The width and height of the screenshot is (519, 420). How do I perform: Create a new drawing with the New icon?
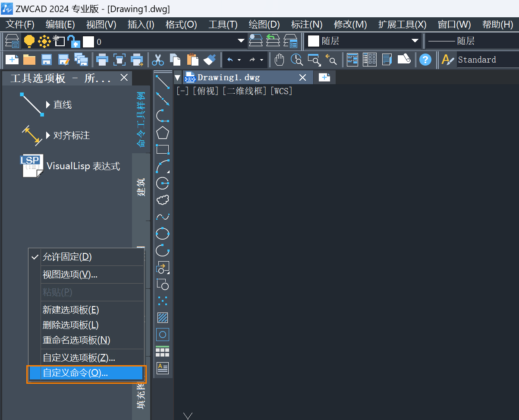pyautogui.click(x=12, y=60)
